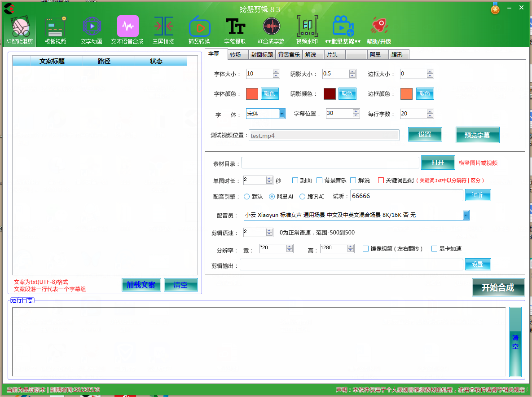Click the 素材目录 input field
Viewport: 532px width, 397px height.
click(330, 163)
